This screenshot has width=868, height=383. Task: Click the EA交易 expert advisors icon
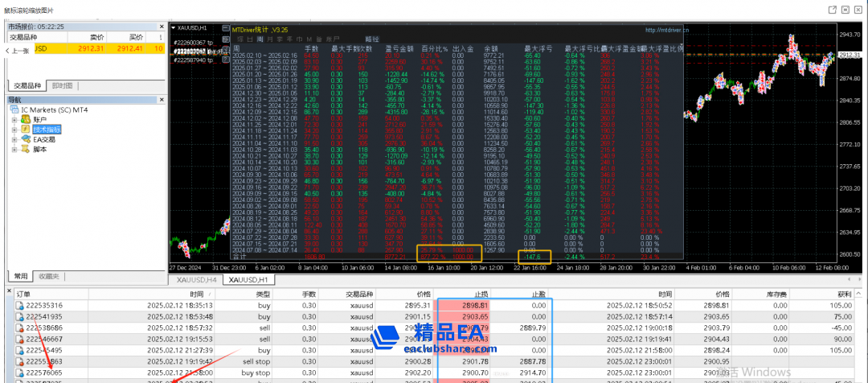27,139
